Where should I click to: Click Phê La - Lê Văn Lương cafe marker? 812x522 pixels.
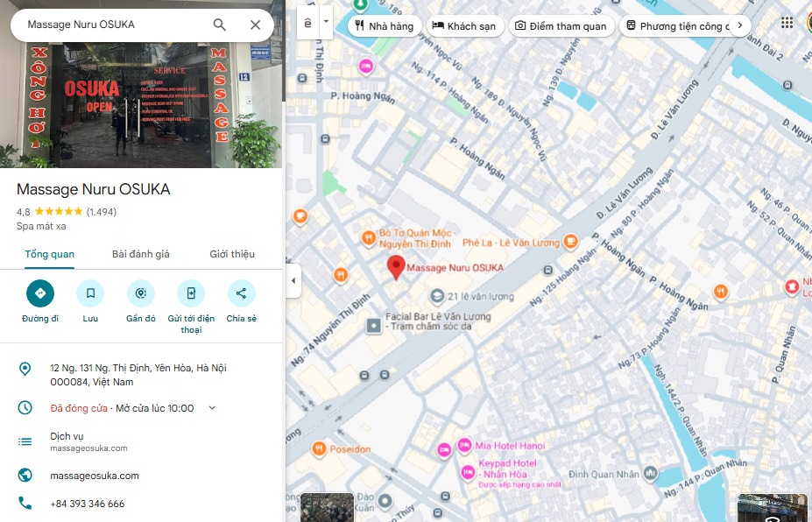coord(570,242)
